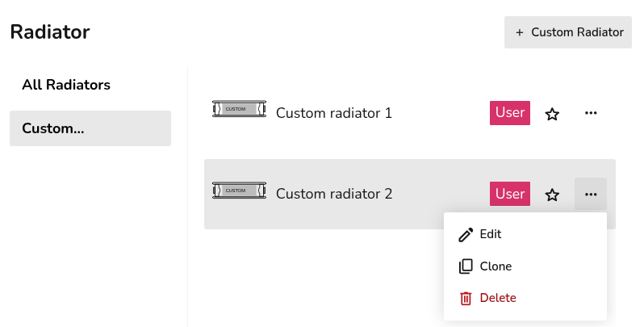Choose Edit from the context menu
Screen dimensions: 644x327
[491, 234]
